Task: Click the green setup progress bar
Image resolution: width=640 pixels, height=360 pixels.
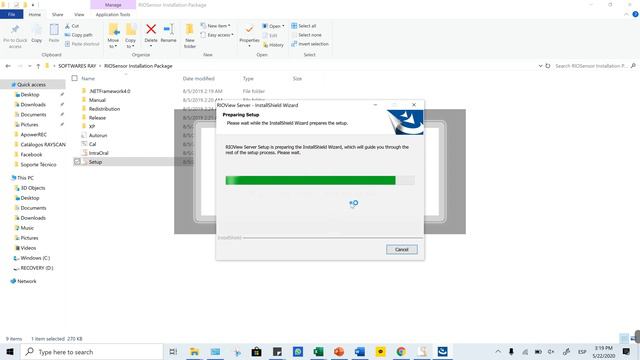Action: (320, 180)
